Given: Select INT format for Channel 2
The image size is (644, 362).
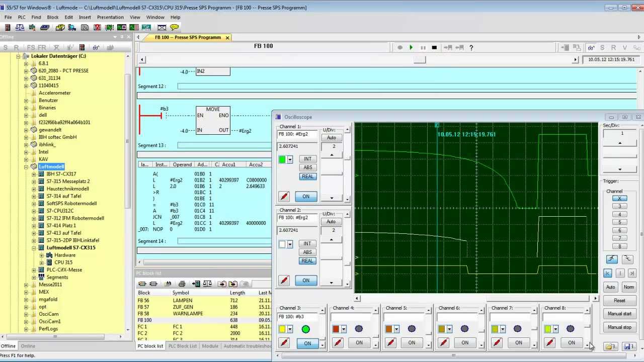Looking at the screenshot, I should (x=307, y=244).
